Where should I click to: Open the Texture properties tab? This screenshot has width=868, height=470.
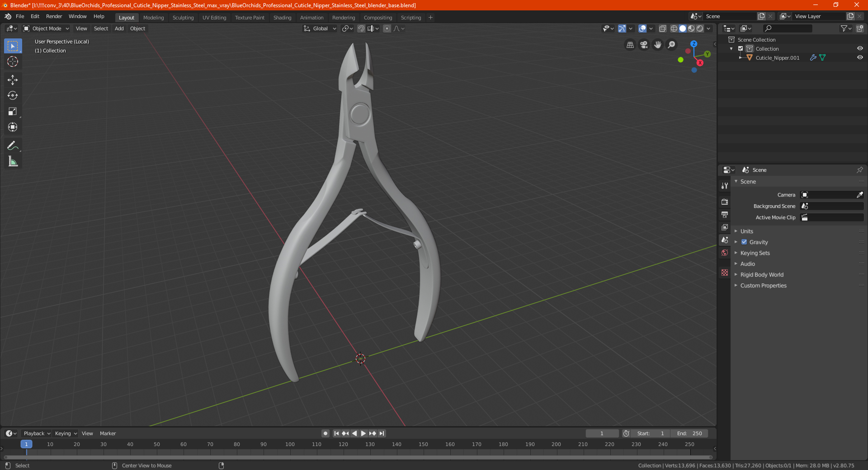pos(725,273)
